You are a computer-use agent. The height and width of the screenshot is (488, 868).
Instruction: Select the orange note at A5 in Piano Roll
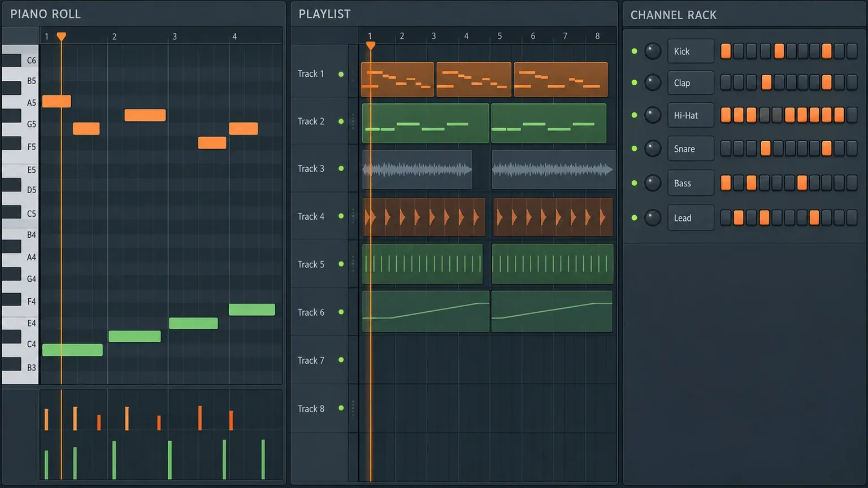coord(57,102)
